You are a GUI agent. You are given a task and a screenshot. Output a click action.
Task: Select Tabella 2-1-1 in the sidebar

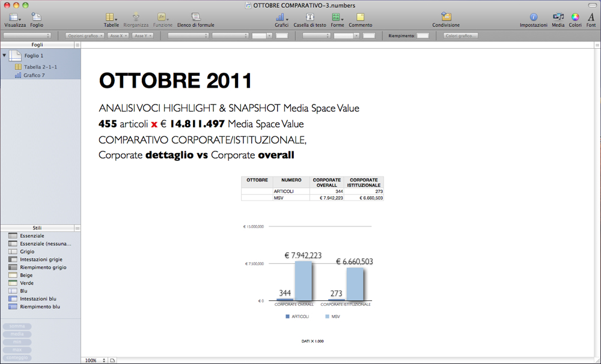click(x=40, y=67)
